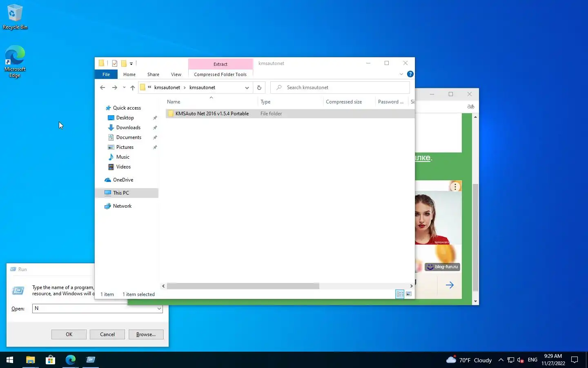The image size is (588, 368).
Task: Click file list scroll left arrow
Action: 163,286
